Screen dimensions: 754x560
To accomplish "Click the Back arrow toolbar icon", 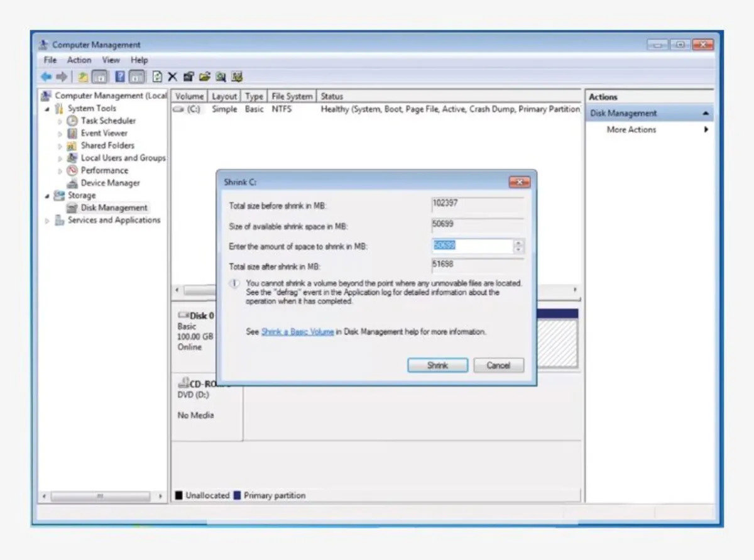I will click(46, 77).
